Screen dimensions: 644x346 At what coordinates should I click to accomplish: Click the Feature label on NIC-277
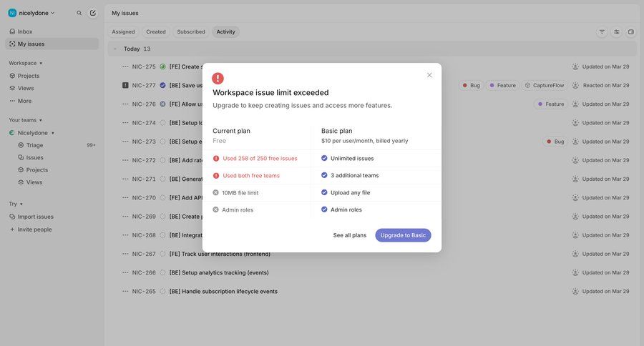(x=502, y=85)
